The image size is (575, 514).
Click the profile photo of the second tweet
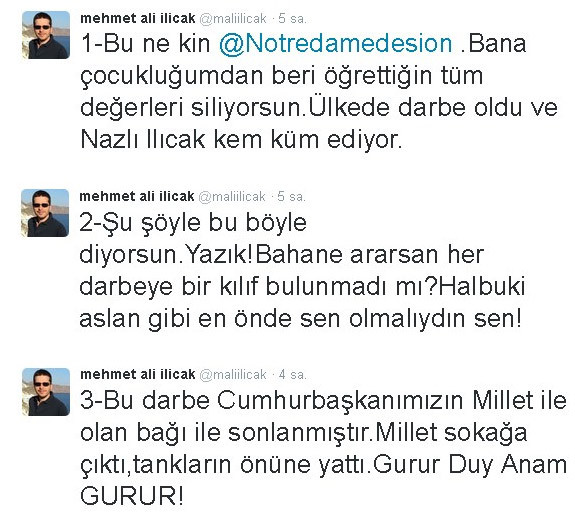click(45, 213)
